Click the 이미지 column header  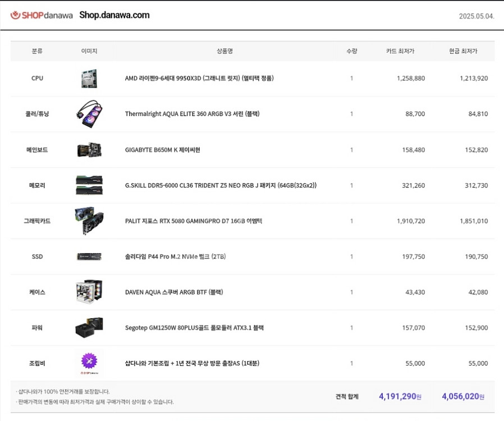[89, 51]
